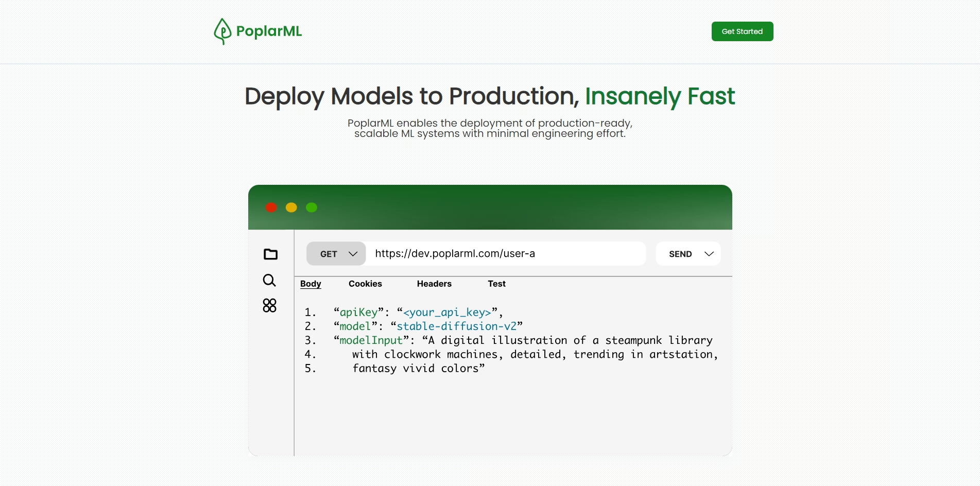This screenshot has width=980, height=486.
Task: Switch to the Body tab
Action: pos(311,284)
